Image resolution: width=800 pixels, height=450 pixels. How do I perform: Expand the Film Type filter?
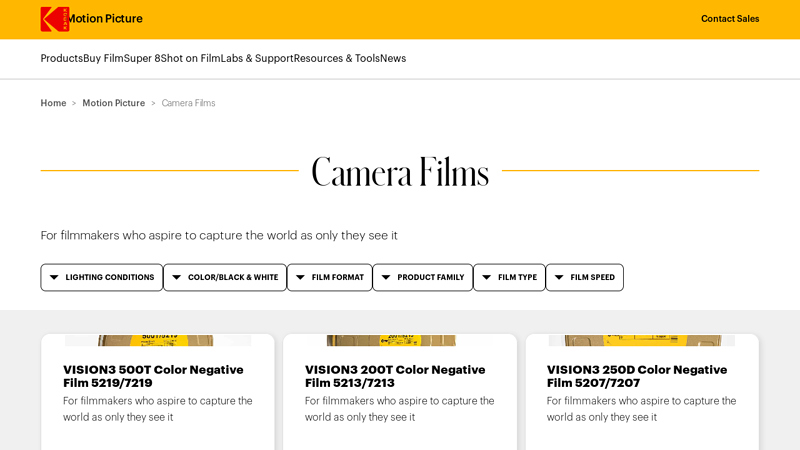509,278
